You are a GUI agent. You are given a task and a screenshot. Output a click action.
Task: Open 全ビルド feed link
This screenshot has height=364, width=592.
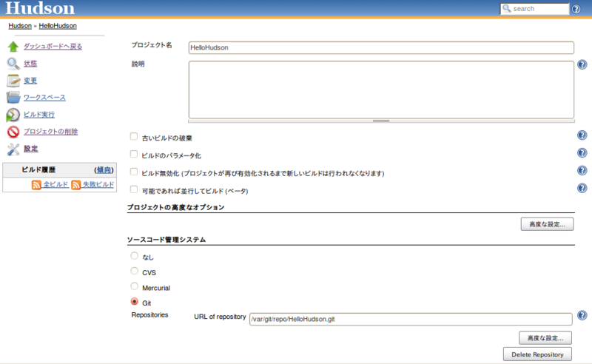(55, 184)
